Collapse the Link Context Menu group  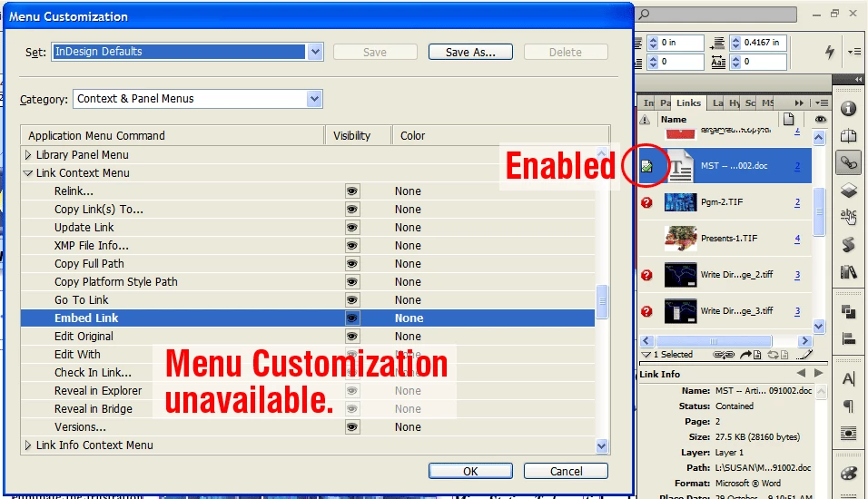[27, 173]
